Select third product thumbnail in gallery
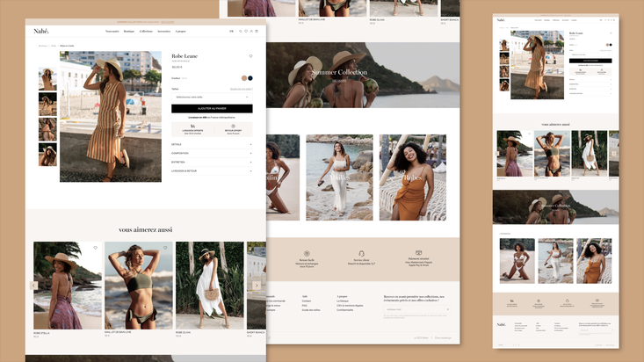 point(47,129)
